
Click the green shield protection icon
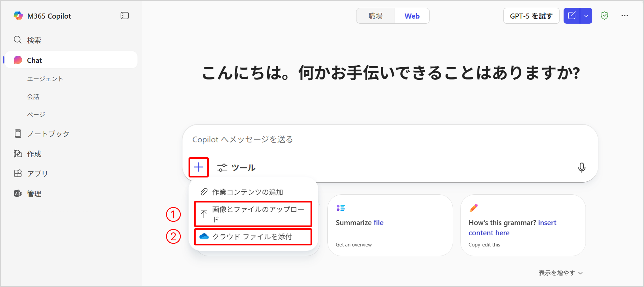(604, 16)
